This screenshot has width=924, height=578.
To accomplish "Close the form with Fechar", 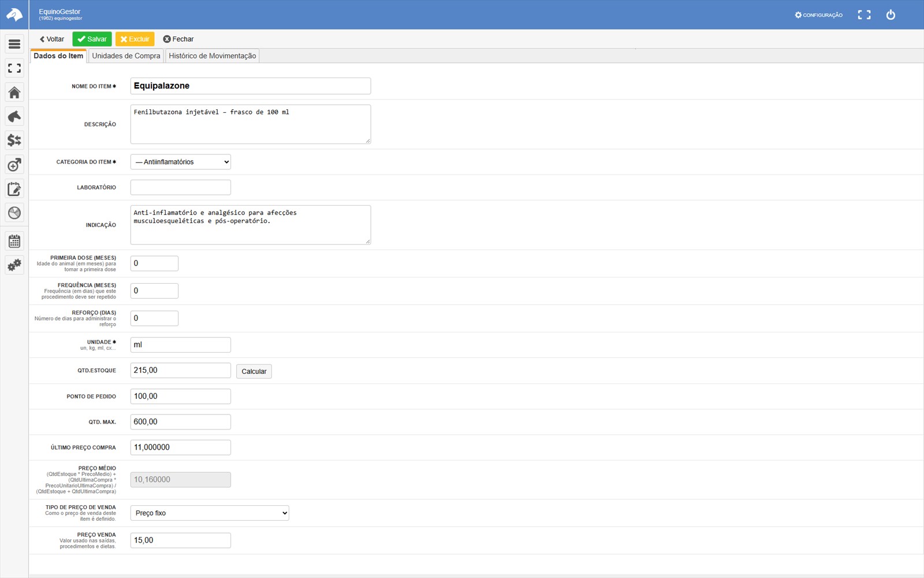I will 178,39.
